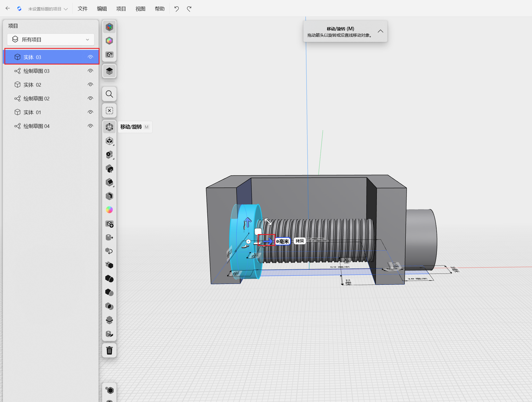Click the 拷贝 button near the gizmo

(x=300, y=241)
